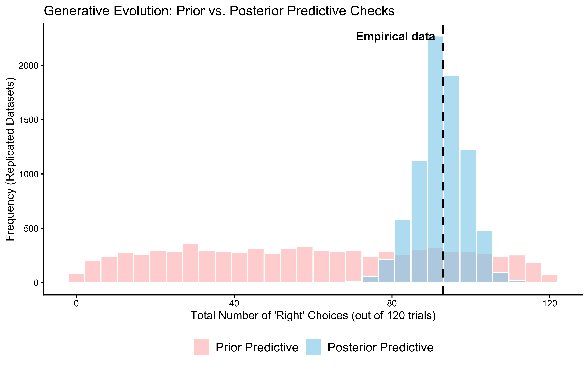Select the "Prior Predictive" legend label
The height and width of the screenshot is (367, 588).
pos(257,347)
